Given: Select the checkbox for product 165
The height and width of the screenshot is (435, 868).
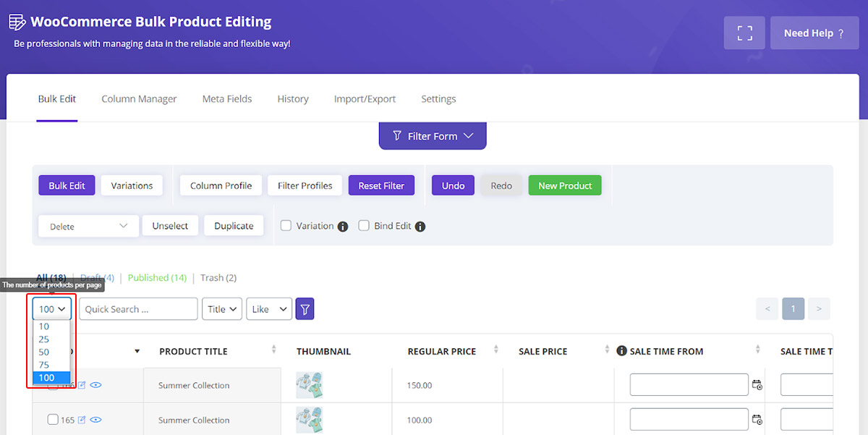Looking at the screenshot, I should click(53, 420).
